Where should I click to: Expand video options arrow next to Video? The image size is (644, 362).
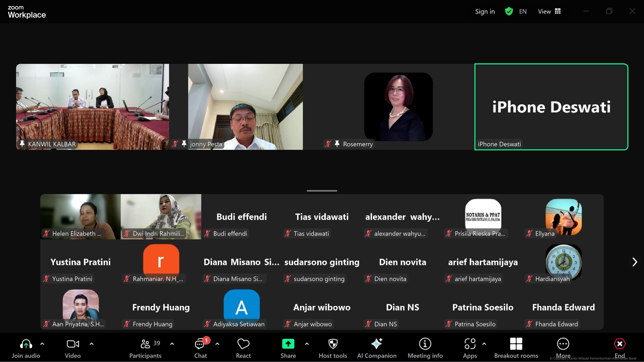click(92, 344)
